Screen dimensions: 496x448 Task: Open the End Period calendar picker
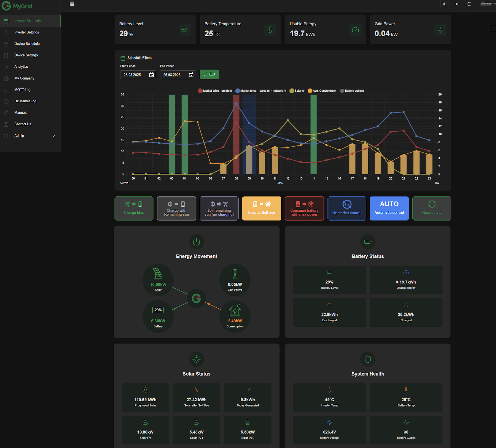pyautogui.click(x=191, y=75)
